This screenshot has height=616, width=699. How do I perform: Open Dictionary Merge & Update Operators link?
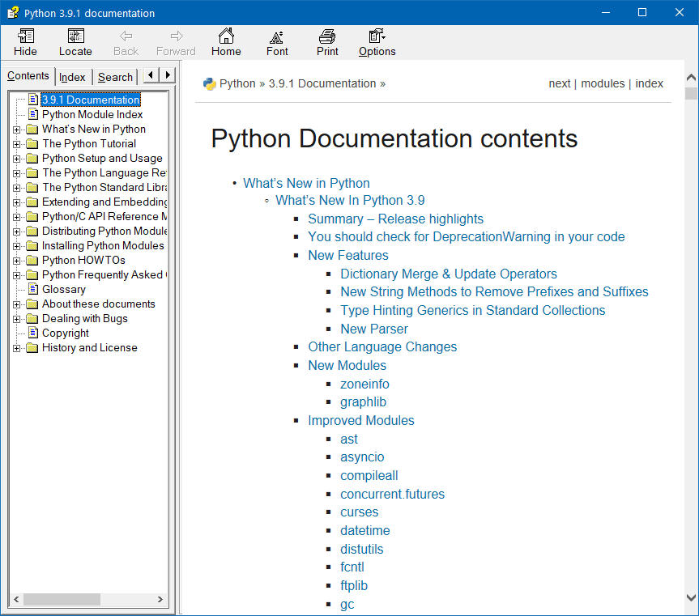point(449,274)
